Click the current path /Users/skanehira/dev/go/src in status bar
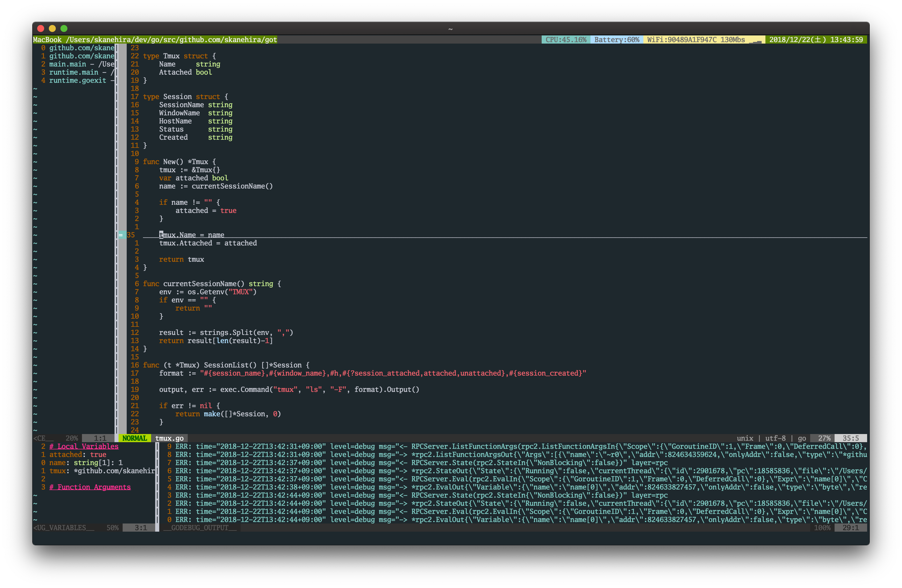The height and width of the screenshot is (588, 902). (x=171, y=40)
